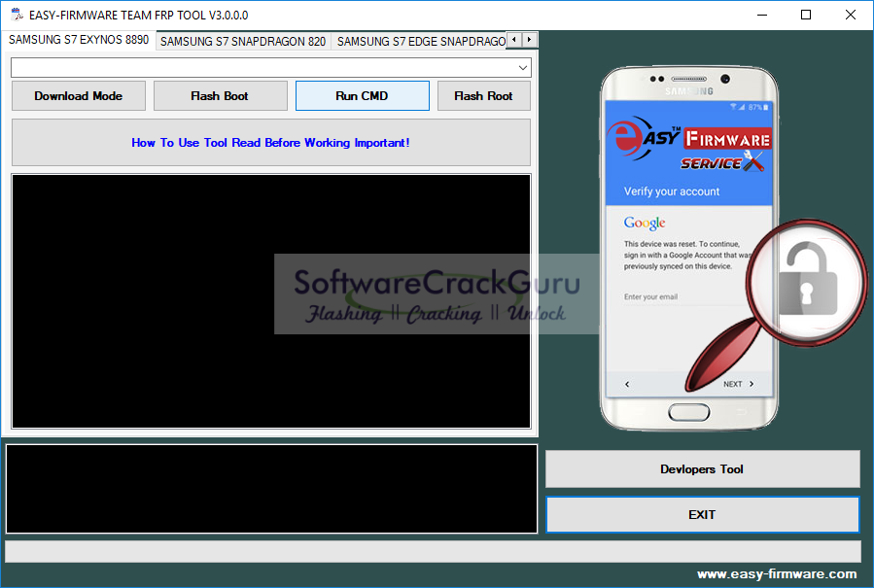
Task: Click the large black console output area
Action: tap(271, 301)
